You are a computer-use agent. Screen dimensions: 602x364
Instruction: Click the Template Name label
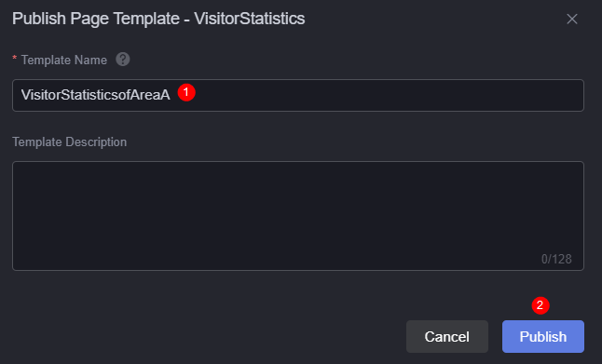(64, 60)
